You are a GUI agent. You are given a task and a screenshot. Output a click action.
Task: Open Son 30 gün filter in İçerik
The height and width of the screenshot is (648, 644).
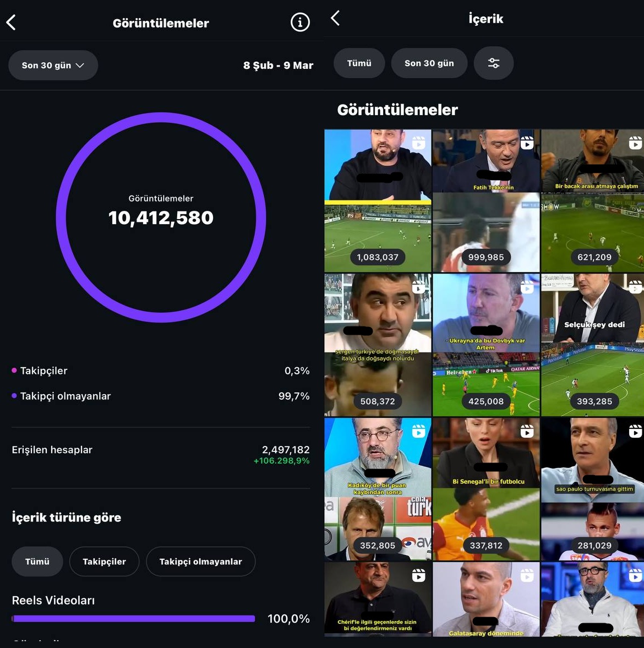[429, 63]
